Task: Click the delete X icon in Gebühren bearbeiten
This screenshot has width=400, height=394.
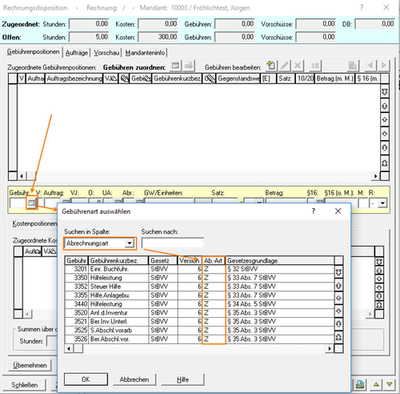Action: 298,66
